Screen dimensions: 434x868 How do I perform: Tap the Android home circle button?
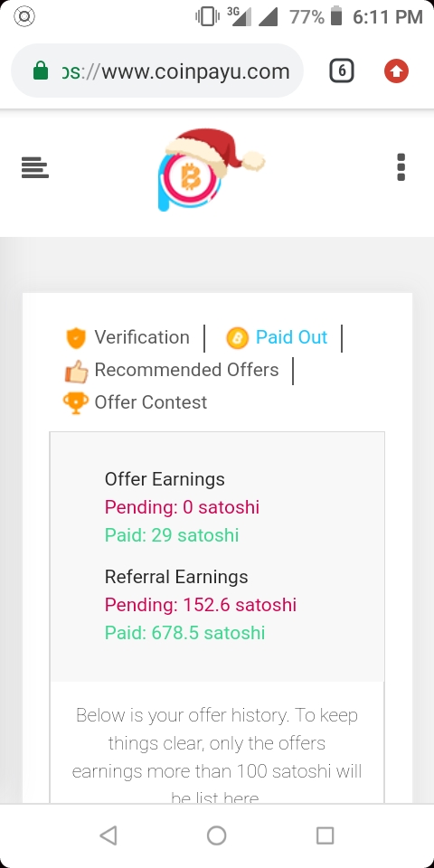(216, 835)
